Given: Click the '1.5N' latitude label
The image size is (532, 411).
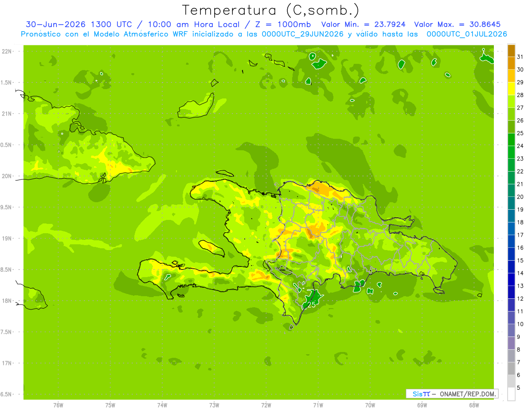Looking at the screenshot, I should pyautogui.click(x=7, y=82).
